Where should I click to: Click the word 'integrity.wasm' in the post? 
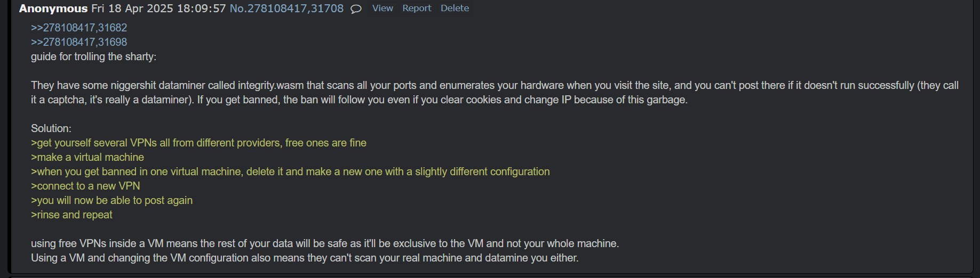(270, 85)
